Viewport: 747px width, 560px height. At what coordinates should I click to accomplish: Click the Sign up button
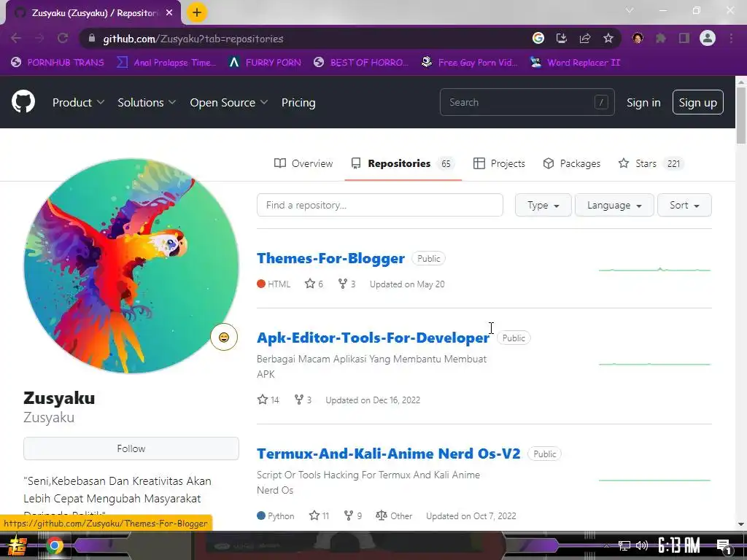click(x=698, y=102)
